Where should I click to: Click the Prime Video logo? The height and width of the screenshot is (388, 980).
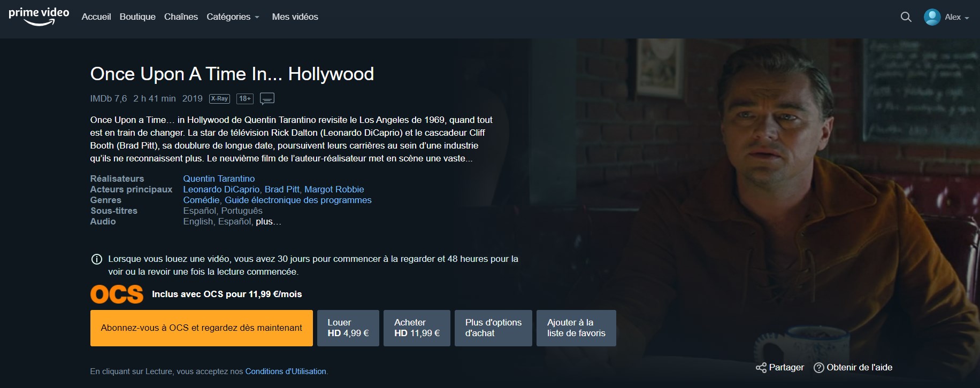coord(39,16)
